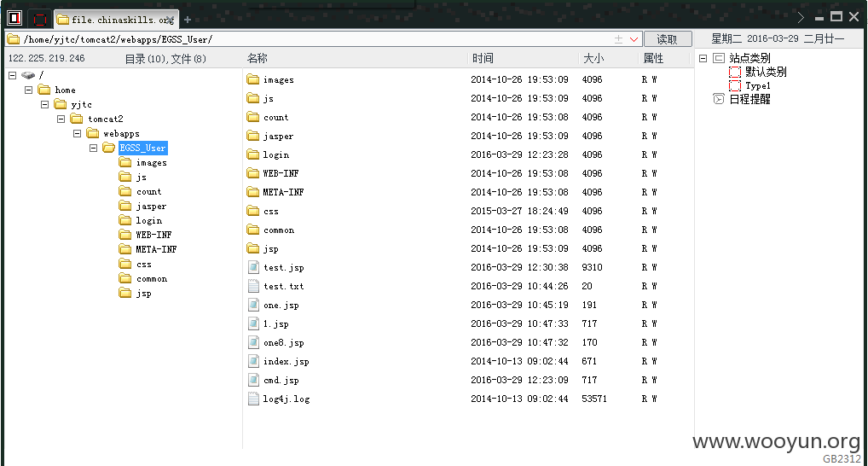Click the js folder icon in the file list
The width and height of the screenshot is (868, 466).
click(x=253, y=98)
